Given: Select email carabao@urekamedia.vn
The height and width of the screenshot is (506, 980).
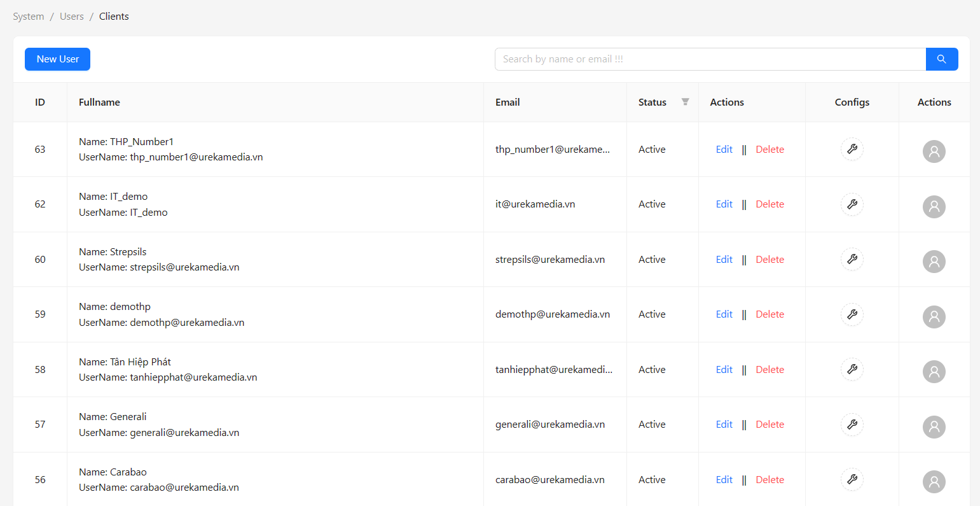Looking at the screenshot, I should (550, 480).
